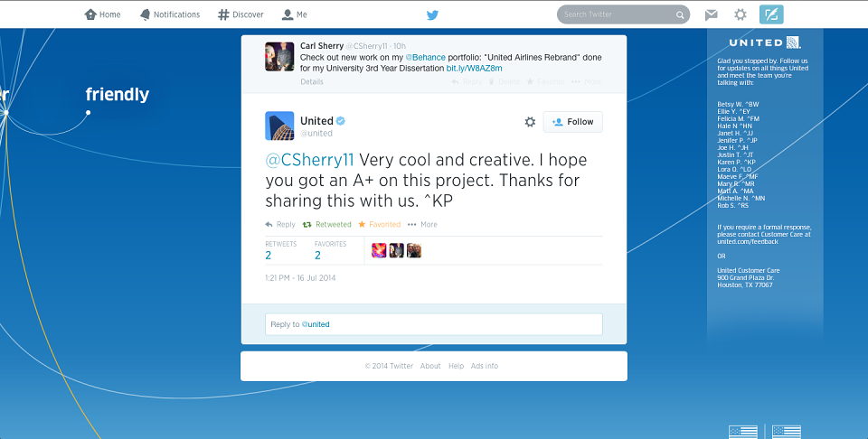Select the 'Karen P. ^KP' text in sidebar

click(x=736, y=162)
